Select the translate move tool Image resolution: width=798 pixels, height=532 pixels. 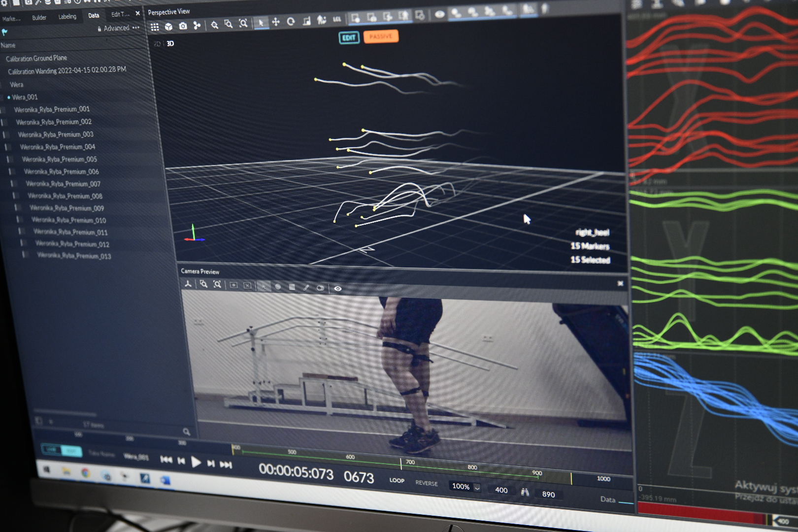click(276, 22)
